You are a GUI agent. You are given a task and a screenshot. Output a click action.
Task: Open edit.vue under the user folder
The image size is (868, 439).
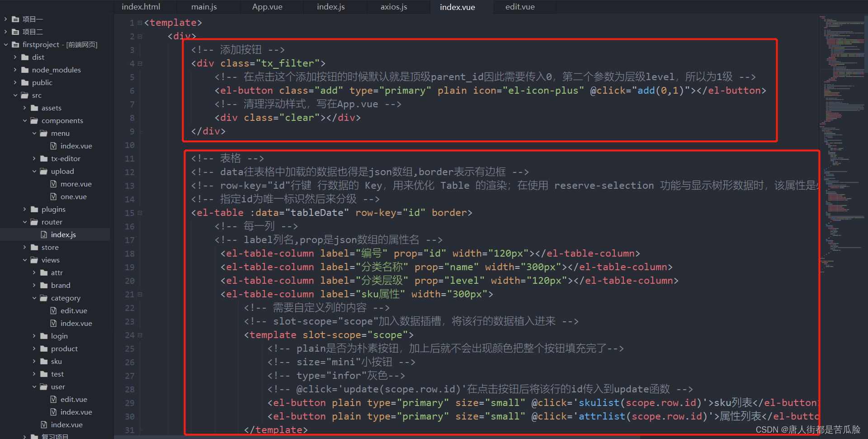point(74,399)
